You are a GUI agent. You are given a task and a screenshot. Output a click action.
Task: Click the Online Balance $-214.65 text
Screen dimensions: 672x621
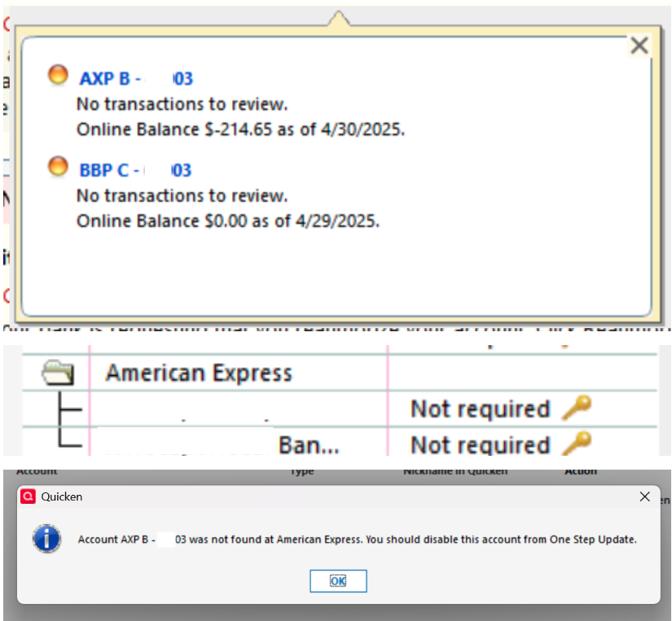[240, 129]
